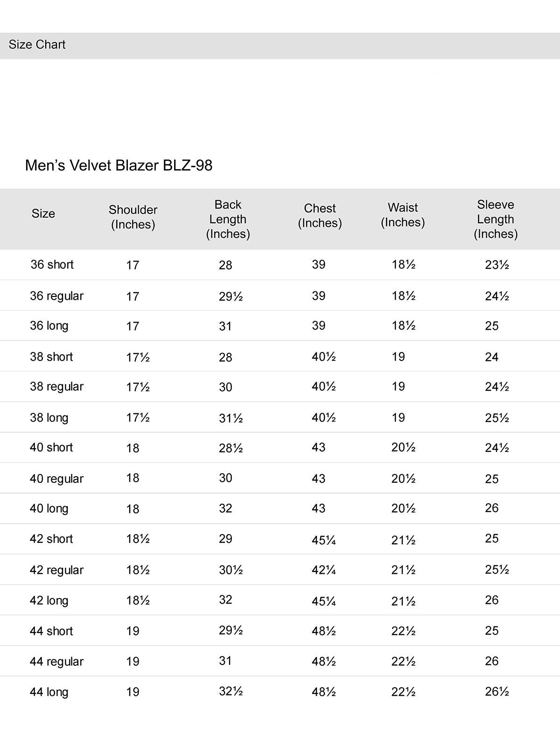Click the Sleeve Length (Inches) header
Screen dimensions: 560x747
point(496,219)
